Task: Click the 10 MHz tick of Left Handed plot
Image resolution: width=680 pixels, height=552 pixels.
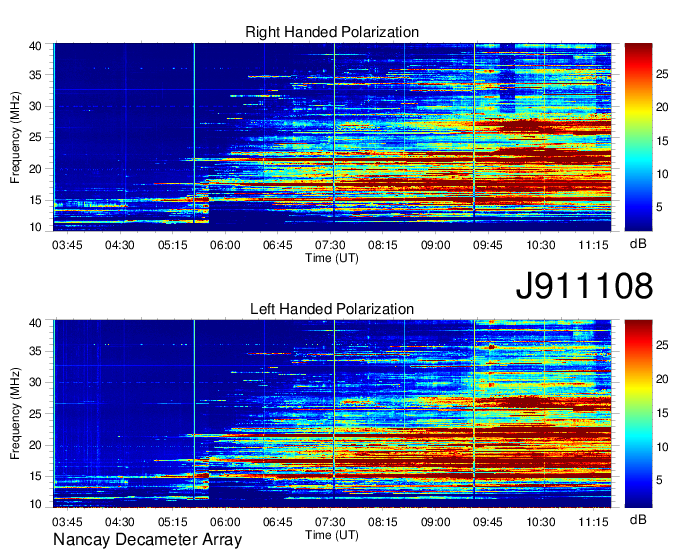Action: point(36,504)
